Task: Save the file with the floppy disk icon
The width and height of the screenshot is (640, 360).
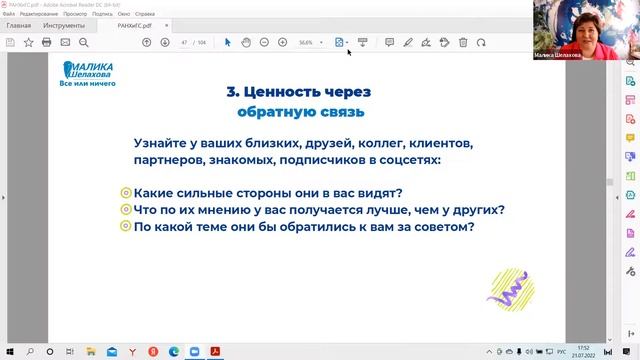Action: coord(10,42)
